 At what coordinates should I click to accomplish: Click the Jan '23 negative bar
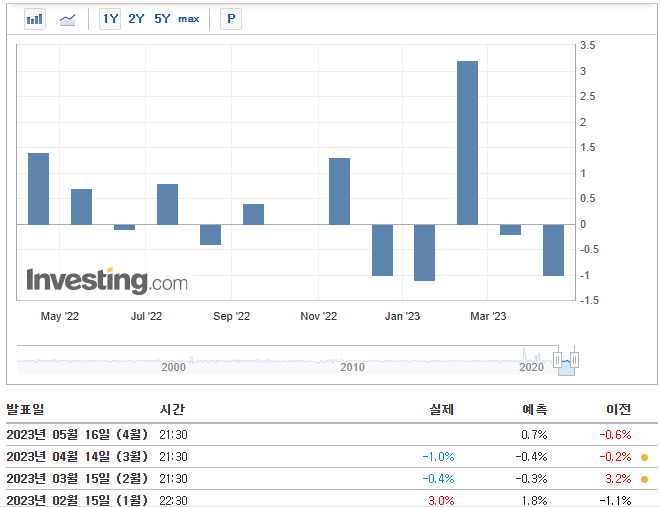pos(424,252)
